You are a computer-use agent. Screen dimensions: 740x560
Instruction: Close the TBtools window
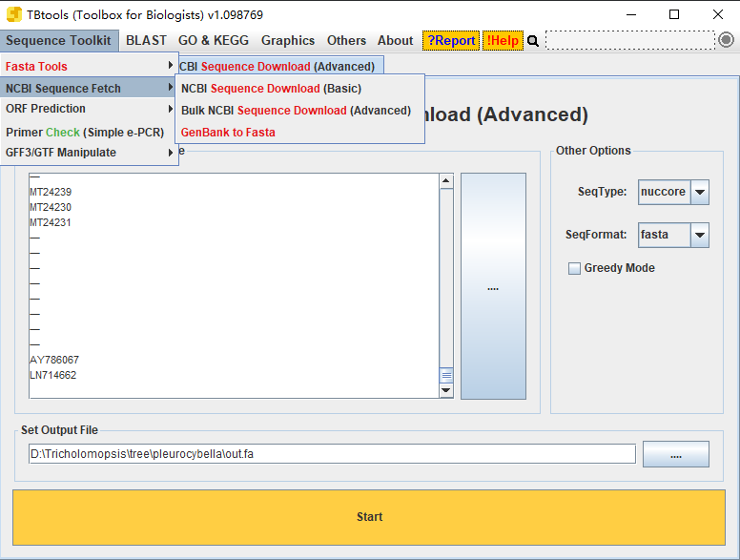click(x=718, y=14)
